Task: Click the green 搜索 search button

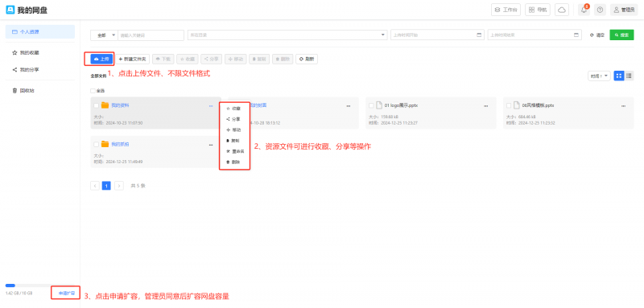Action: pos(621,35)
